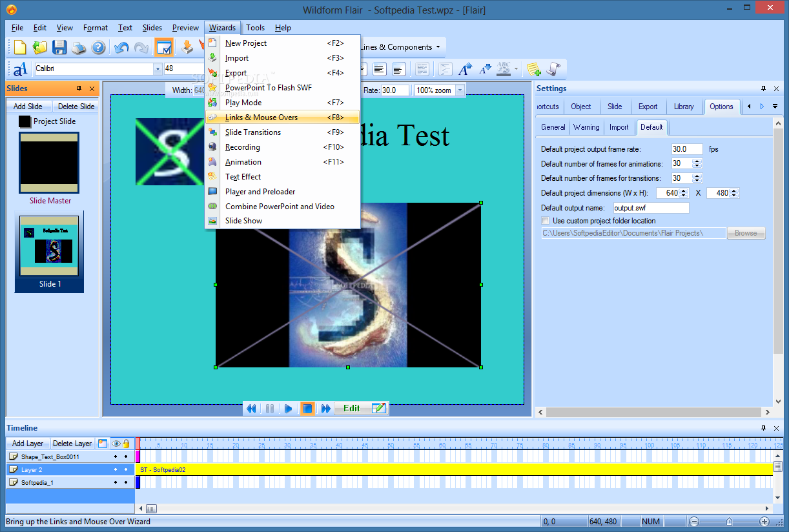The width and height of the screenshot is (789, 532).
Task: Choose PowerPoint To Flash SWF wizard
Action: tap(282, 88)
